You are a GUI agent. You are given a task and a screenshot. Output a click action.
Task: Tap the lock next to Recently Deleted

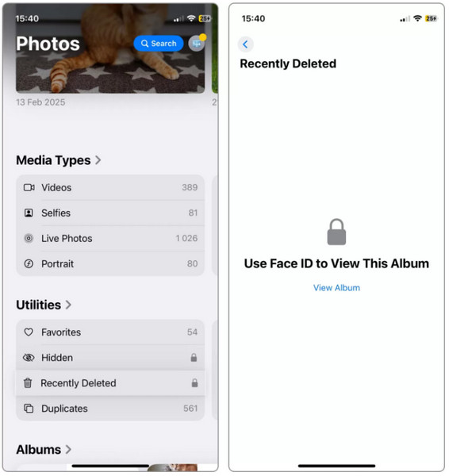point(194,383)
